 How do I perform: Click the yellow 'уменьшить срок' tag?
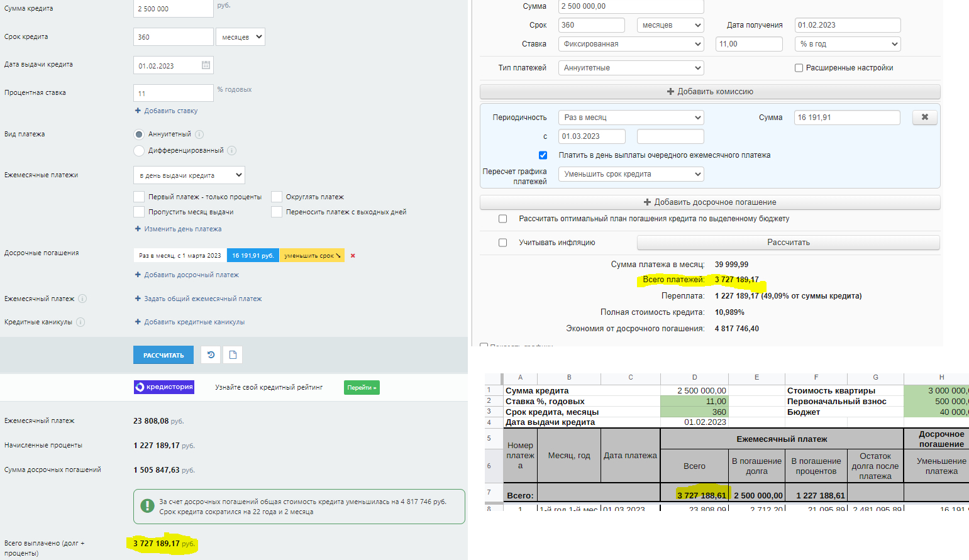tap(312, 256)
